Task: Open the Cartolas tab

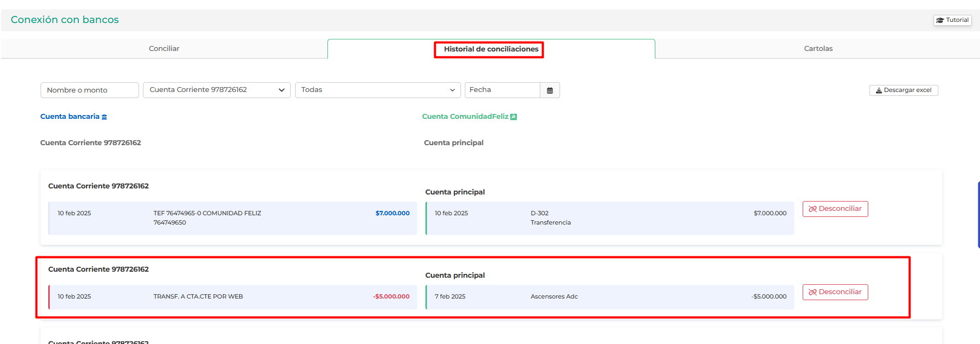Action: click(x=818, y=49)
